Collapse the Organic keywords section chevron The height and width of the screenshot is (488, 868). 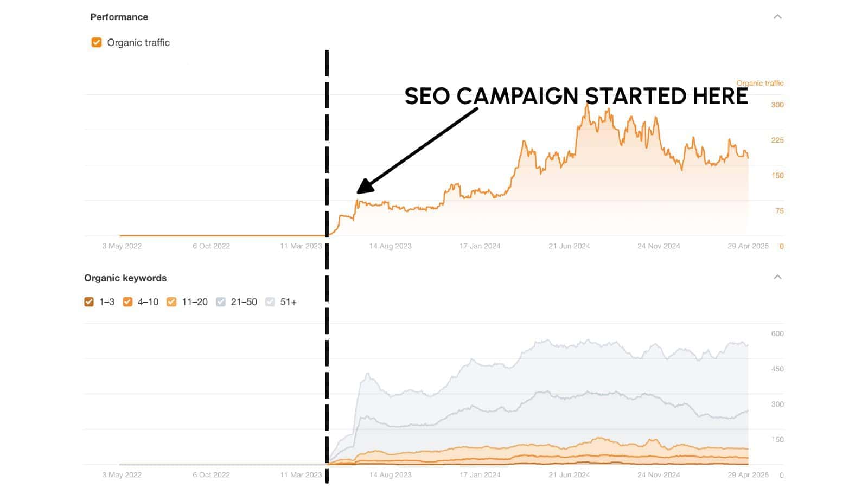coord(777,277)
